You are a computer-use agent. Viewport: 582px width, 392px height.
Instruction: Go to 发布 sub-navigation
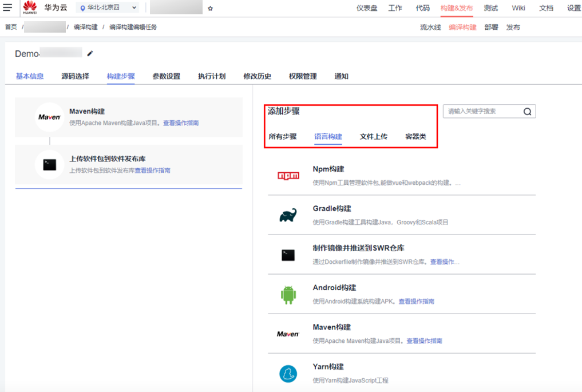click(513, 27)
